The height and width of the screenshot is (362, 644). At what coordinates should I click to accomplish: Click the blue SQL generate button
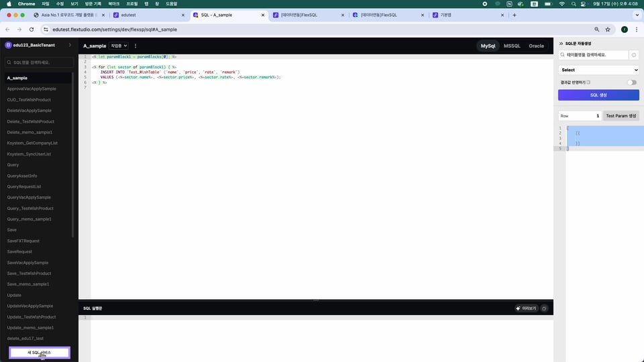point(598,95)
